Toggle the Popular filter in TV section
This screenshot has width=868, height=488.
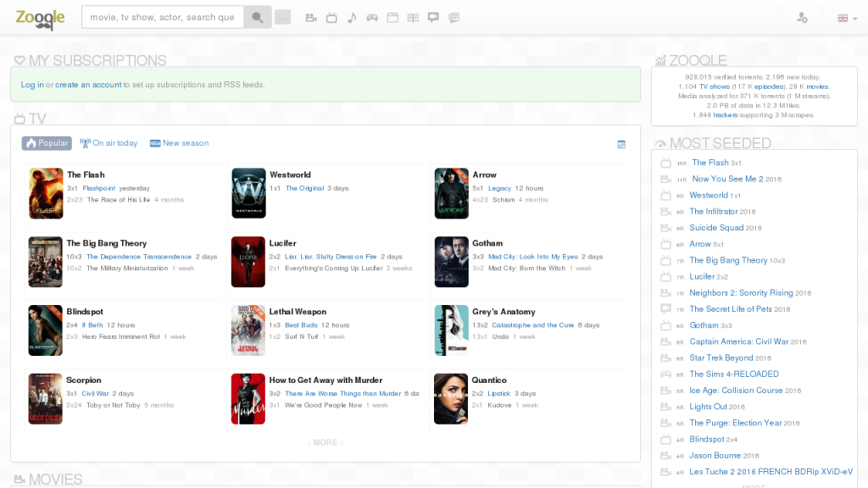(x=47, y=142)
